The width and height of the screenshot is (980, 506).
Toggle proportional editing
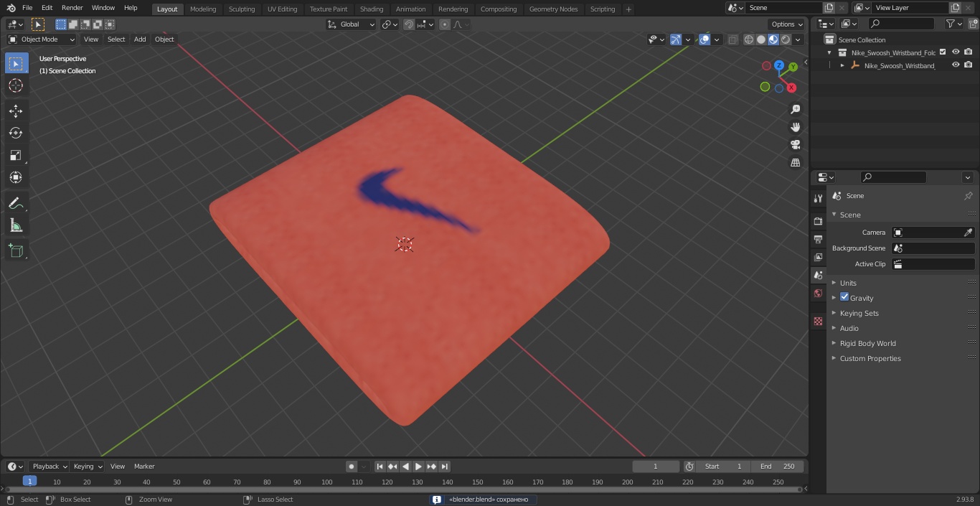tap(445, 24)
